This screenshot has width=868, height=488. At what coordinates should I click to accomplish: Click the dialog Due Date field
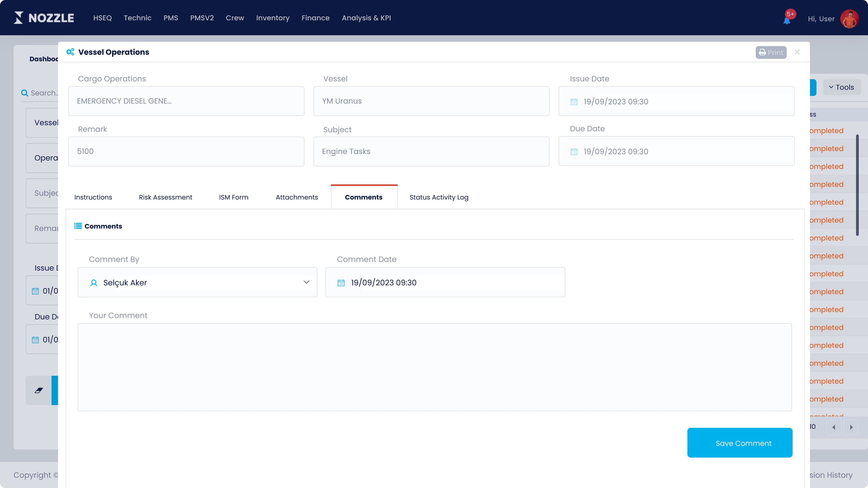676,151
